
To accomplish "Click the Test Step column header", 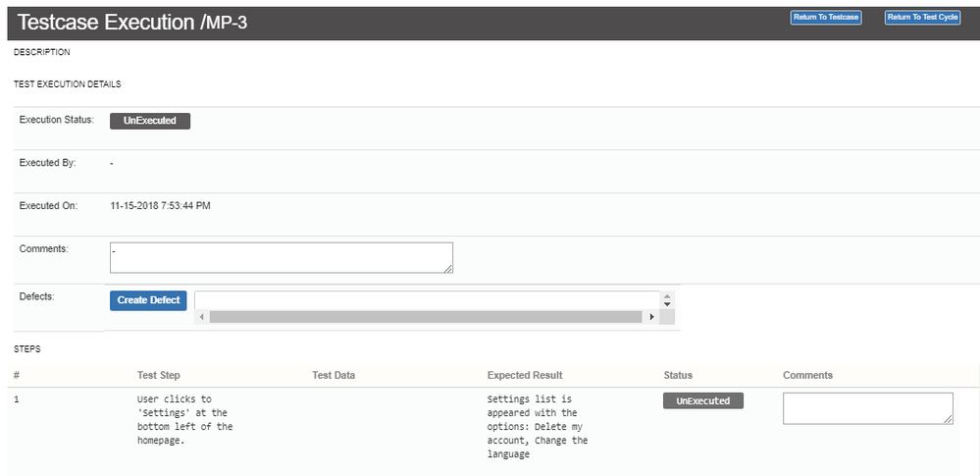I will 159,375.
